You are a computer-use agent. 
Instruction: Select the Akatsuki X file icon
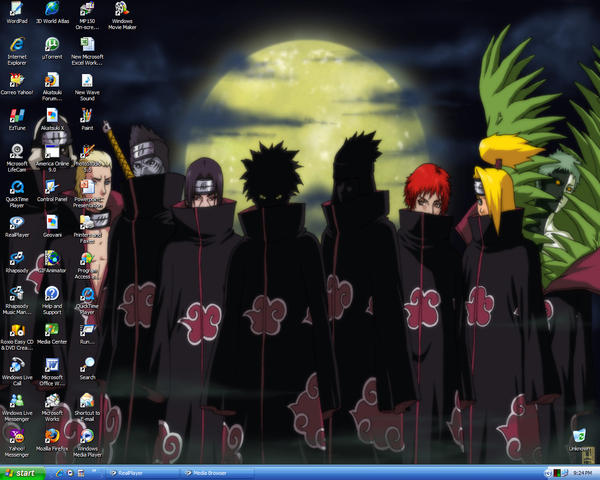point(52,119)
